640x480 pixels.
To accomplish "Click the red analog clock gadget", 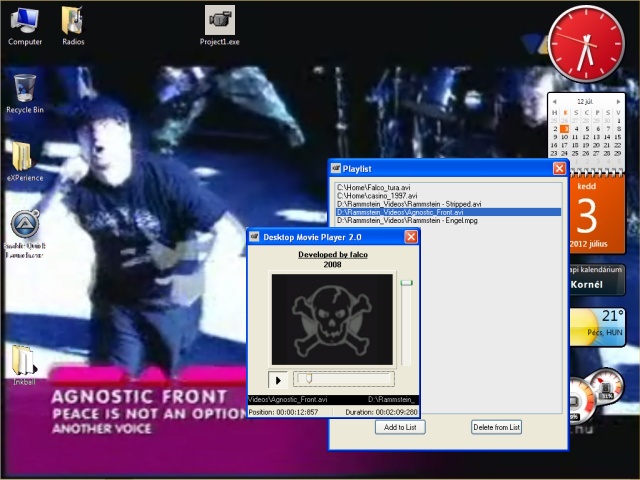I will pyautogui.click(x=586, y=44).
